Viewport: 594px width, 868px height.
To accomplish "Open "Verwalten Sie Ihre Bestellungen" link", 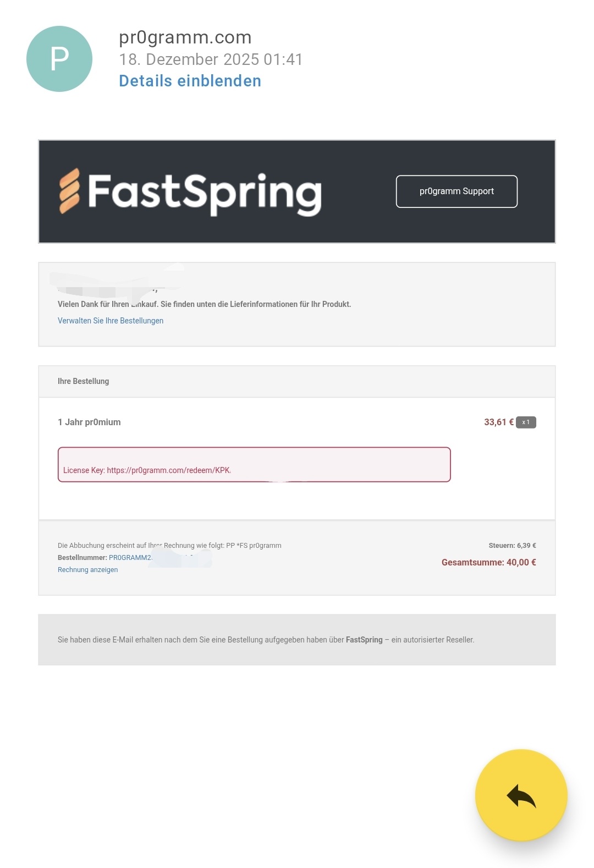I will coord(111,321).
